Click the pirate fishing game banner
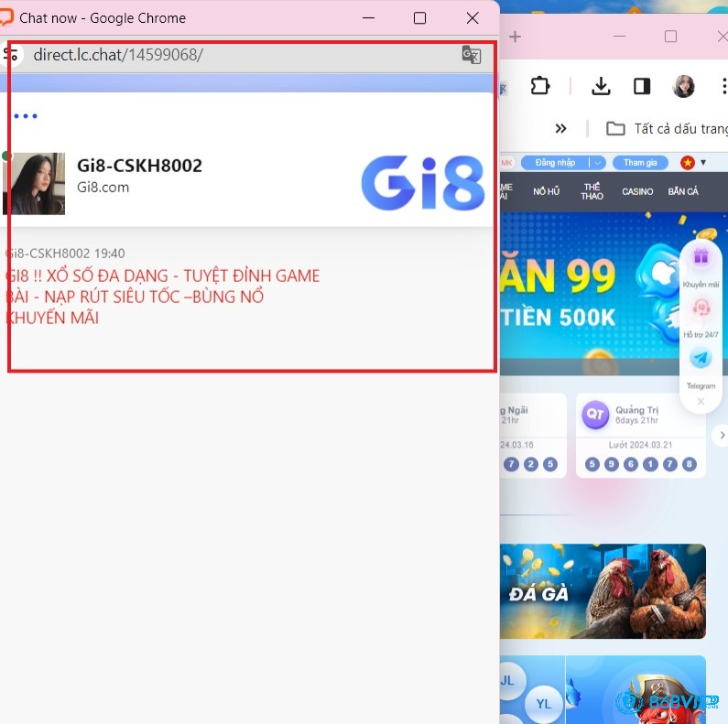The image size is (728, 724). [x=636, y=689]
